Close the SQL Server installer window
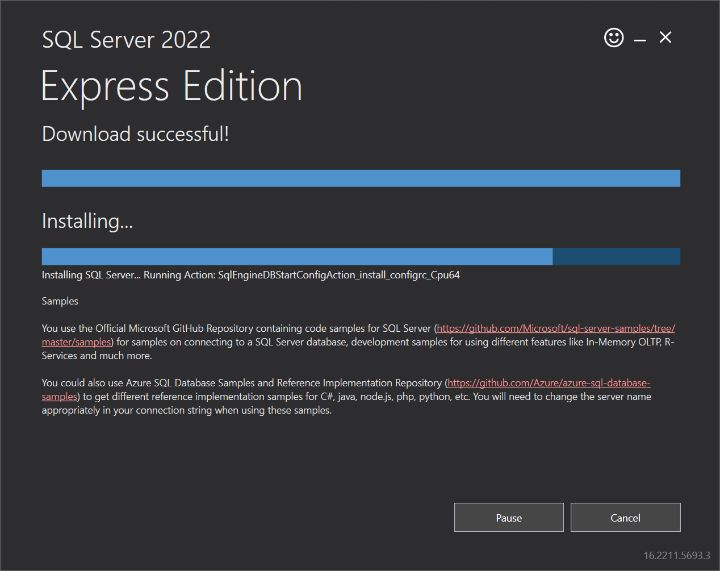Viewport: 720px width, 571px height. pyautogui.click(x=665, y=37)
